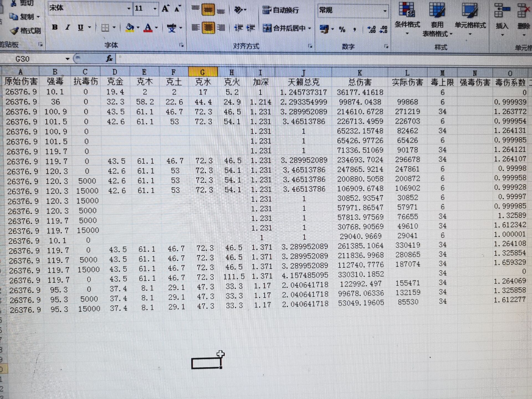Open the number format (常规) dropdown
The height and width of the screenshot is (399, 532).
click(385, 11)
